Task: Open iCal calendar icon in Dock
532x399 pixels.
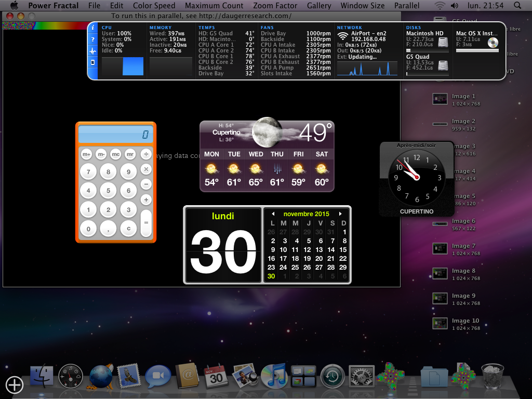Action: (x=216, y=376)
